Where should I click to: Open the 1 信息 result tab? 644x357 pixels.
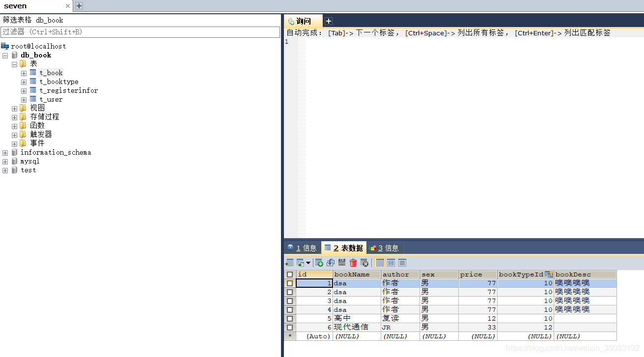302,248
